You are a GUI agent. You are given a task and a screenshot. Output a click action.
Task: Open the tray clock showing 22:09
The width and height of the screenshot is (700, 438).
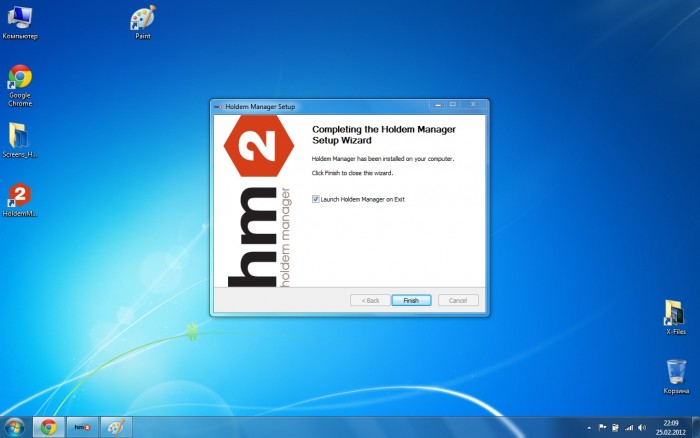pos(671,427)
